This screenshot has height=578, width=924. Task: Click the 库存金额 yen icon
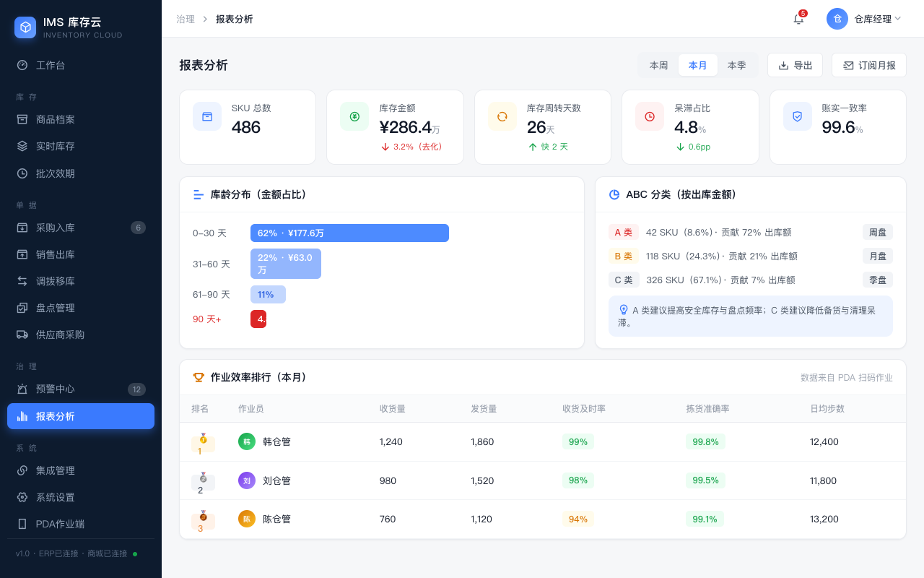[354, 116]
